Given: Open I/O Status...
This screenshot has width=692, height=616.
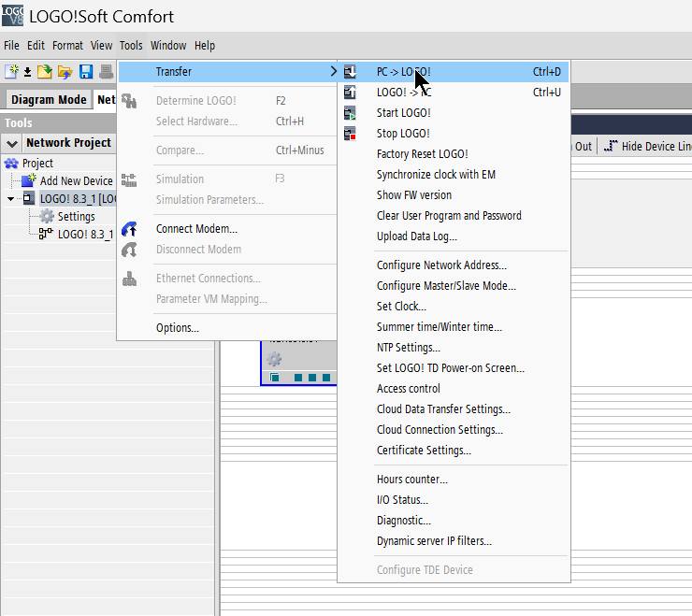Looking at the screenshot, I should click(x=454, y=500).
